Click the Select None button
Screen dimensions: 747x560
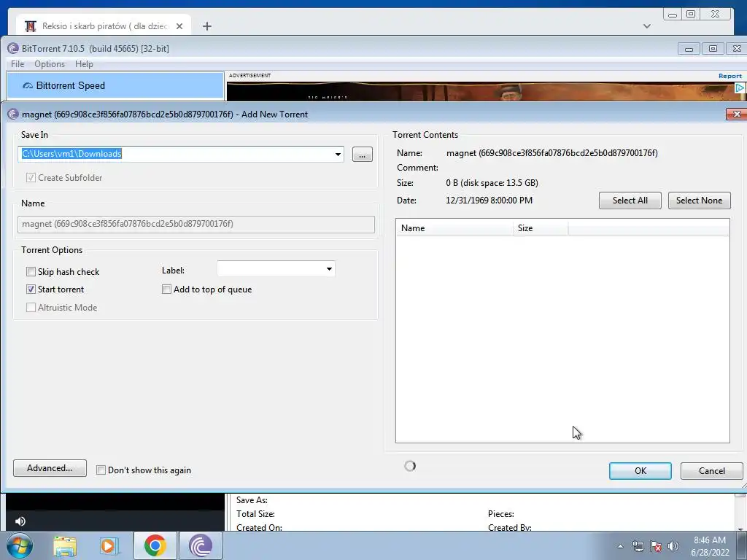[x=699, y=201]
